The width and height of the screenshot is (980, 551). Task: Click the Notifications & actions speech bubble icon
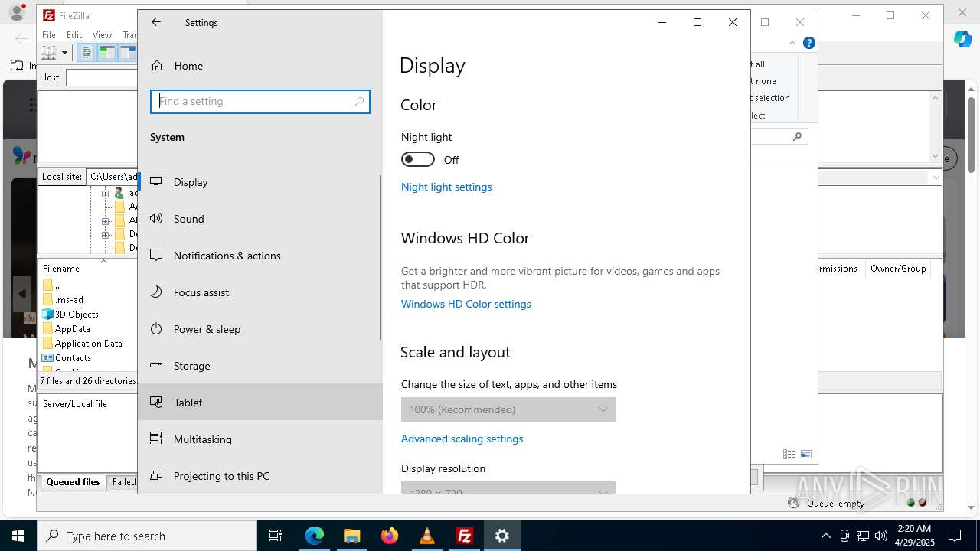[156, 256]
